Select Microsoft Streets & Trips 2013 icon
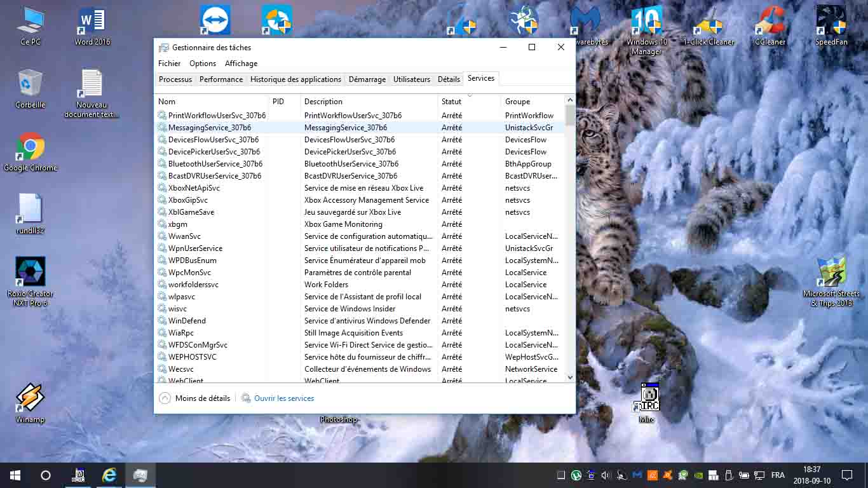 coord(831,282)
